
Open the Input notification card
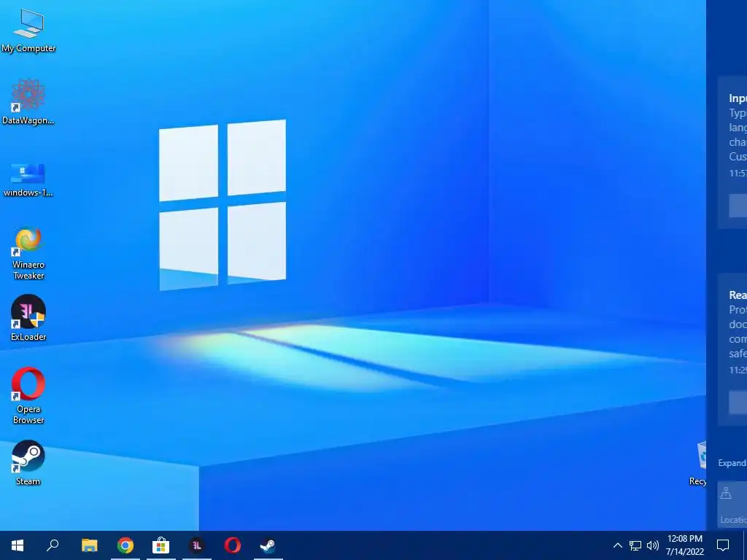click(x=732, y=152)
